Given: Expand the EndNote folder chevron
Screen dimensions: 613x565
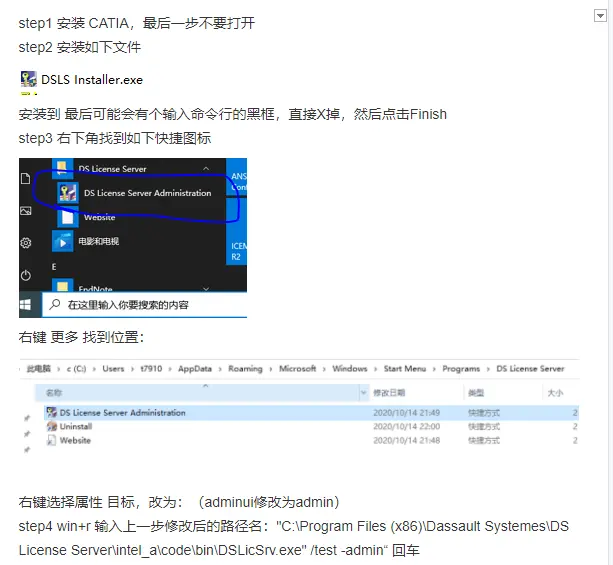Looking at the screenshot, I should pos(206,289).
